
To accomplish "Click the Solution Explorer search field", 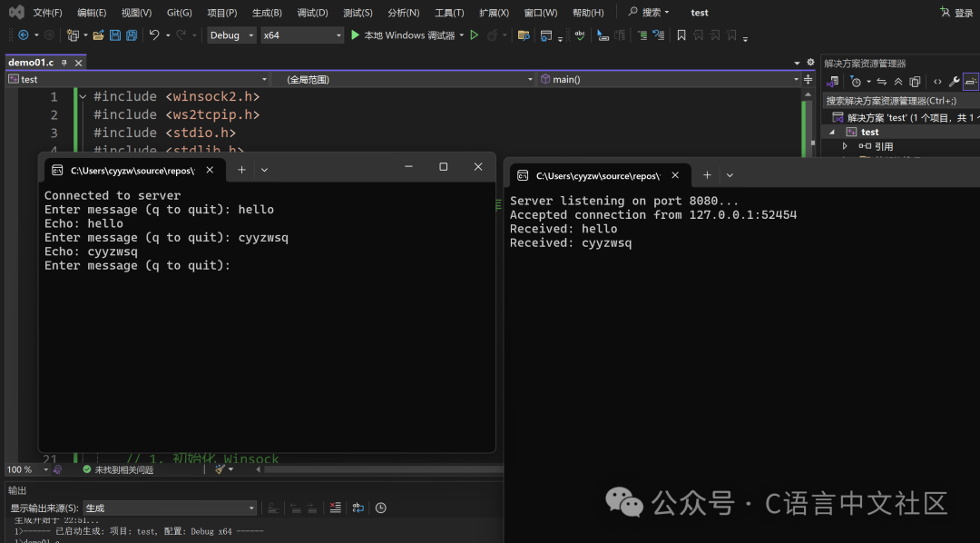I will pos(898,100).
